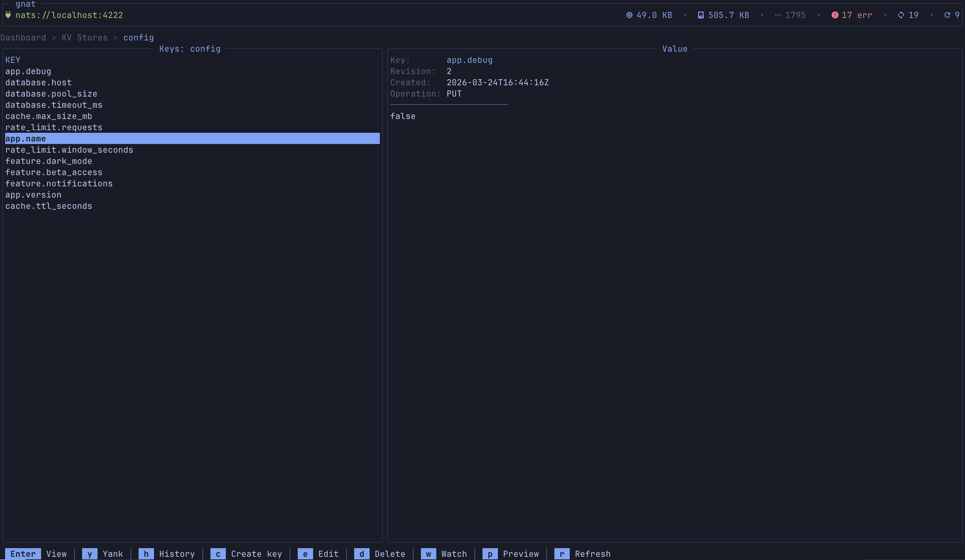Viewport: 965px width, 560px height.
Task: Click the ellipsis icon beside 1795
Action: [x=777, y=15]
